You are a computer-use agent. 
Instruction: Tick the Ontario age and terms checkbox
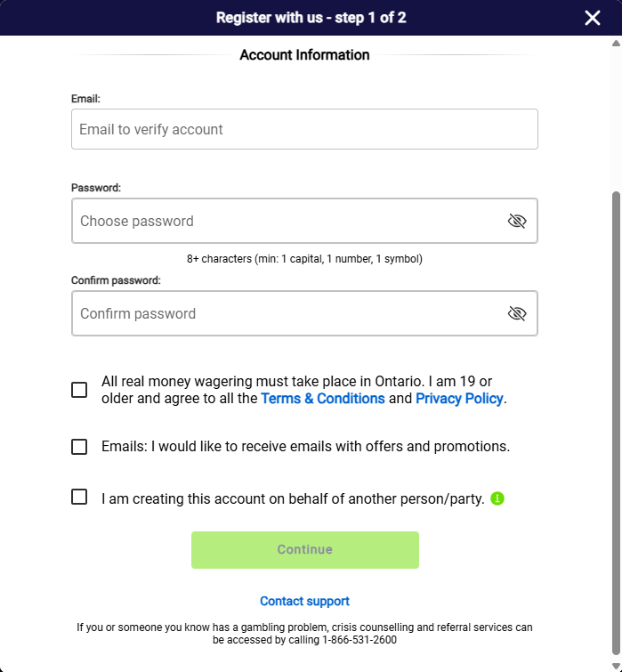click(x=79, y=390)
